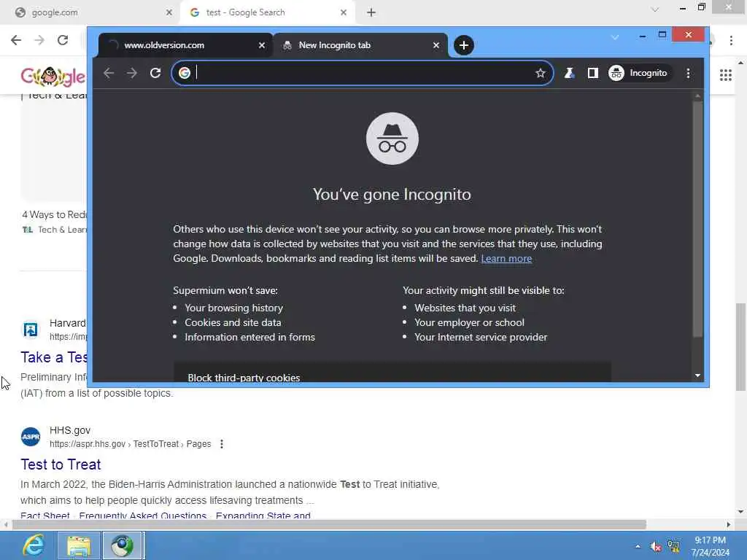Toggle the side panel icon
Viewport: 747px width, 560px height.
592,73
